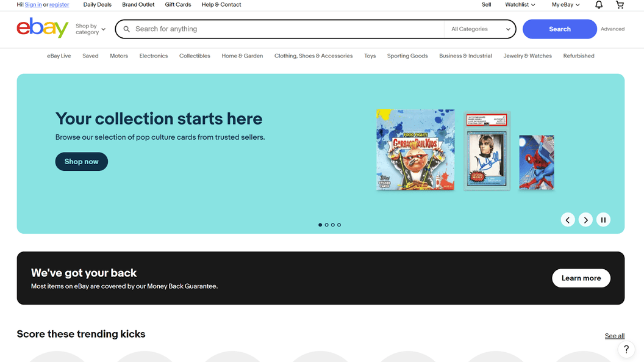Open the Electronics category tab
The image size is (644, 362).
pos(154,56)
